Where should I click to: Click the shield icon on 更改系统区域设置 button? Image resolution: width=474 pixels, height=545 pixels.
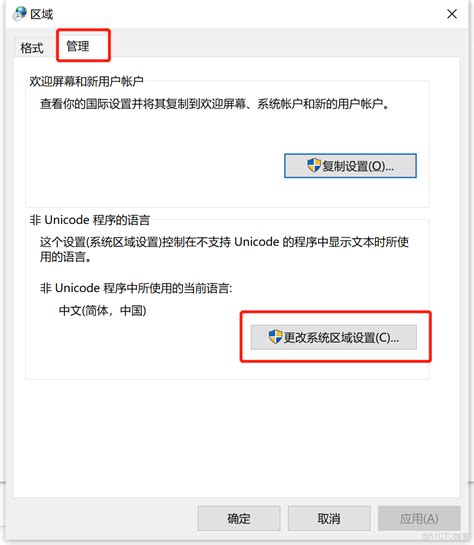tap(275, 336)
